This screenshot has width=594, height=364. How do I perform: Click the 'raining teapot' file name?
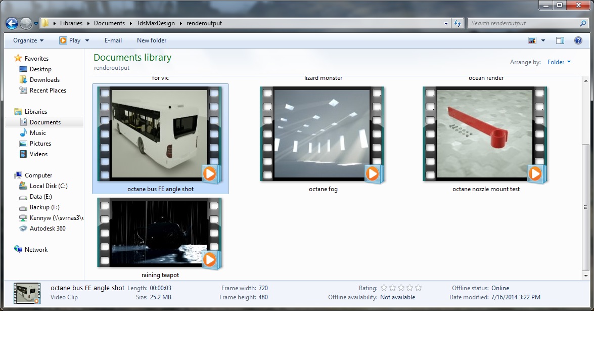(x=160, y=275)
